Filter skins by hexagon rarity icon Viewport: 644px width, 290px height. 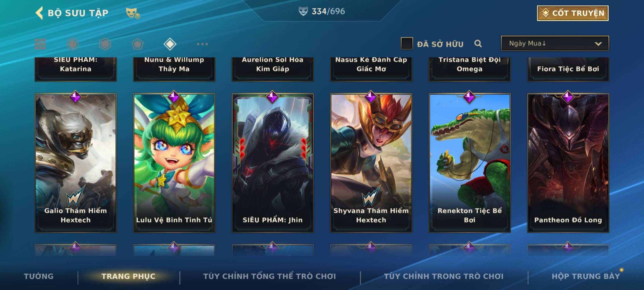[105, 44]
